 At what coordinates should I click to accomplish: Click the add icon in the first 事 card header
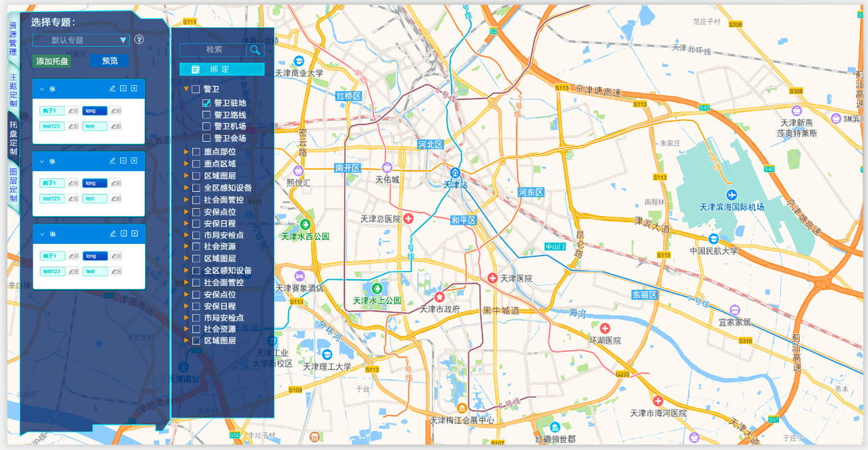click(x=124, y=89)
